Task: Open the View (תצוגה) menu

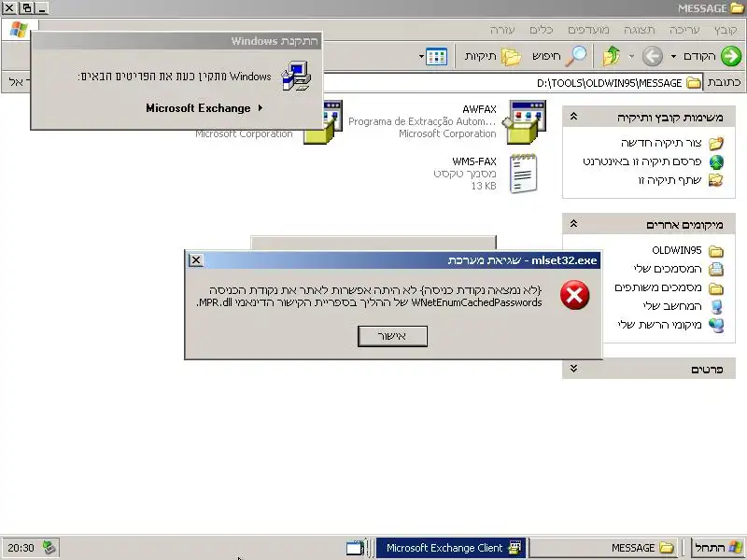Action: pos(640,30)
